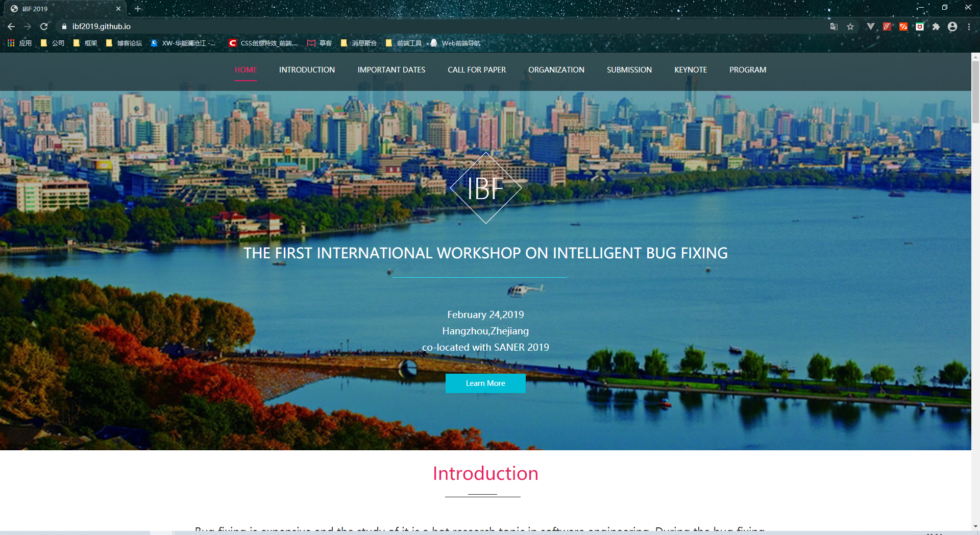Navigate to ORGANIZATION
980x535 pixels.
(x=556, y=70)
